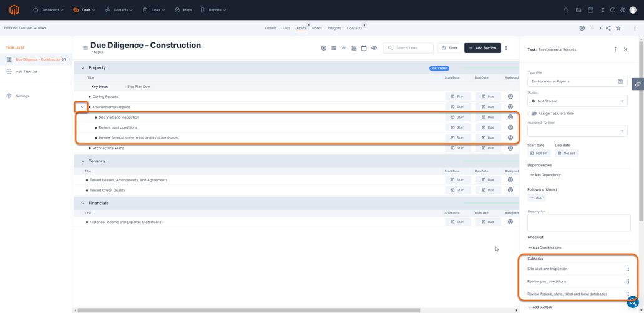The image size is (644, 313).
Task: Click the share icon for this deal
Action: point(608,28)
